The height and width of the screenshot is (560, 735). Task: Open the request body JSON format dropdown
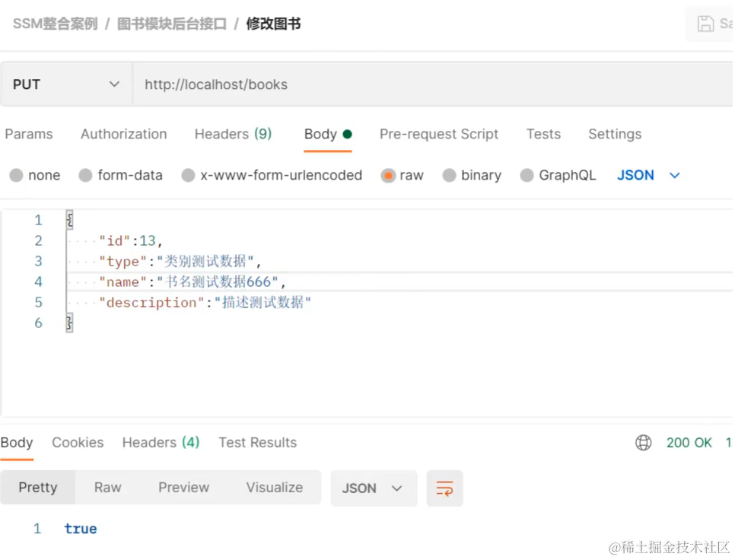[x=648, y=175]
